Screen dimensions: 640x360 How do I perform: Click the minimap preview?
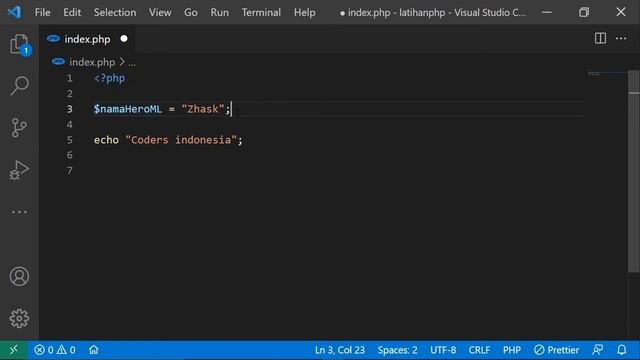pos(606,73)
